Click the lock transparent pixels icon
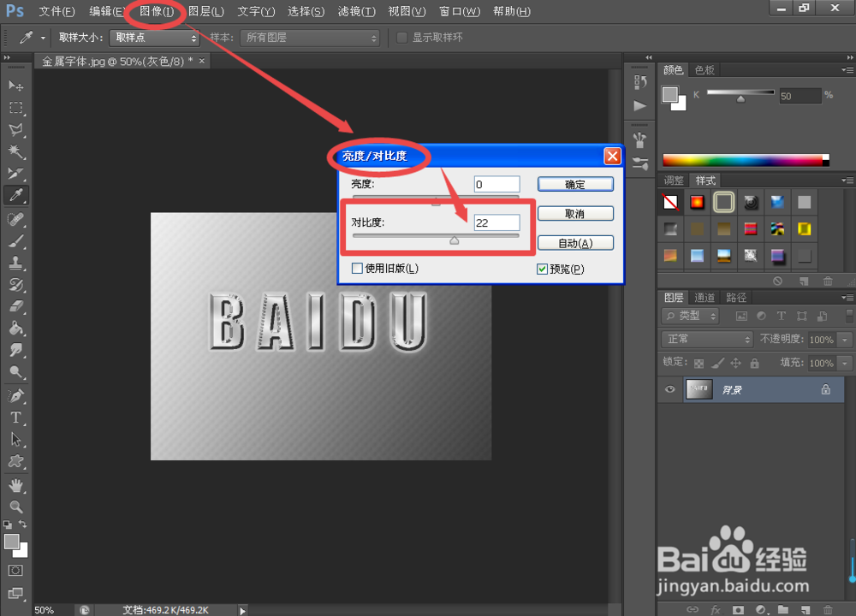Image resolution: width=856 pixels, height=616 pixels. 698,364
